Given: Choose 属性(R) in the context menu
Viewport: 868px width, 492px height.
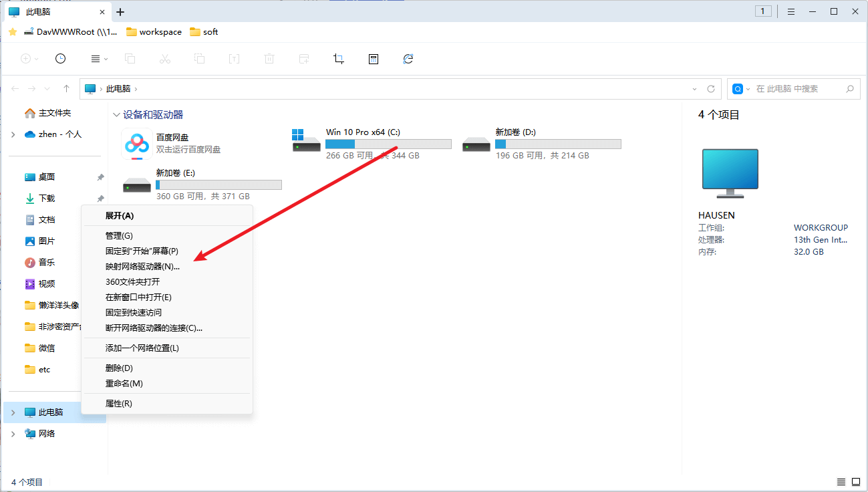Looking at the screenshot, I should pyautogui.click(x=119, y=404).
